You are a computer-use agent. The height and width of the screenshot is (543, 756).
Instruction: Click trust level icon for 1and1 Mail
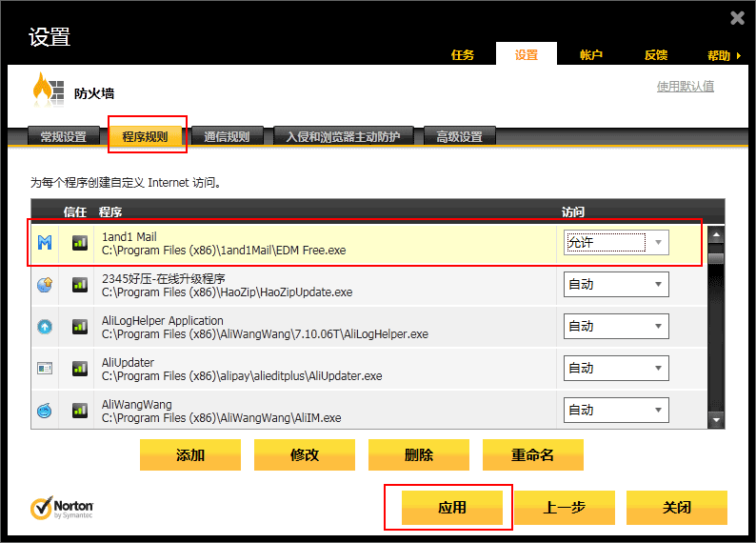[80, 243]
